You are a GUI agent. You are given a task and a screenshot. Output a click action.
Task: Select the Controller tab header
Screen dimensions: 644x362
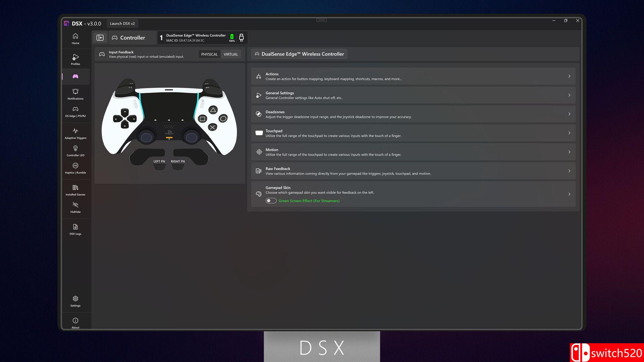click(132, 38)
